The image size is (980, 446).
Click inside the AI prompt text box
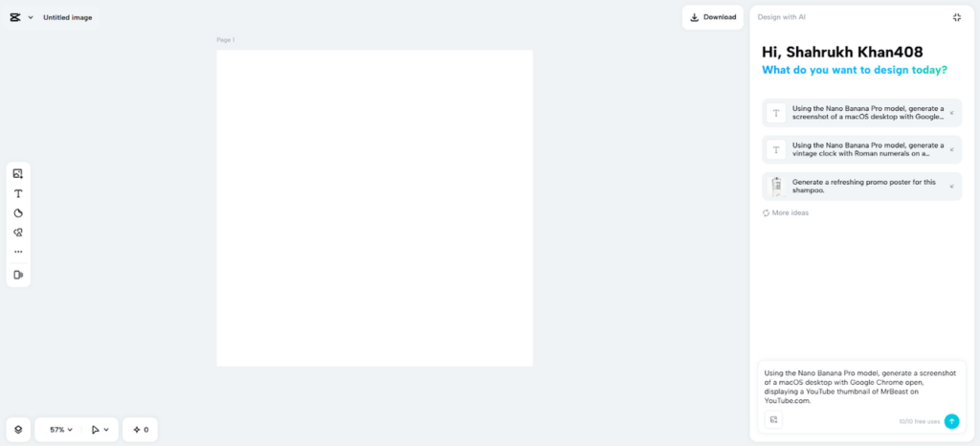(860, 388)
